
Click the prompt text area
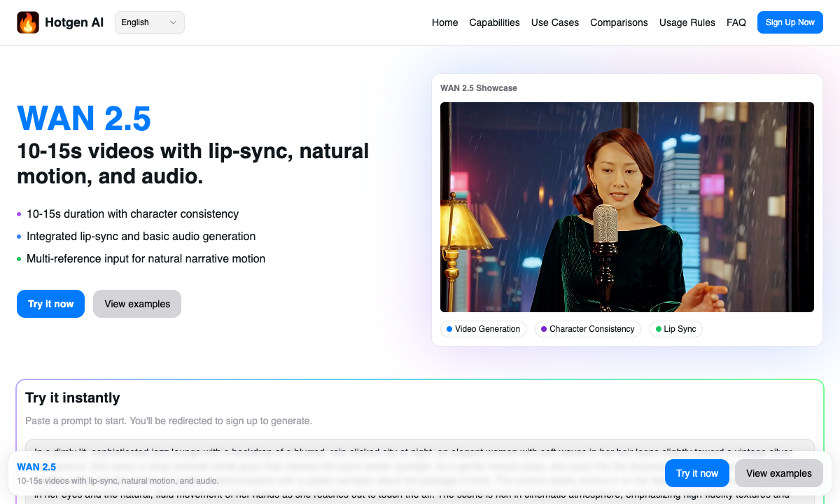[420, 445]
